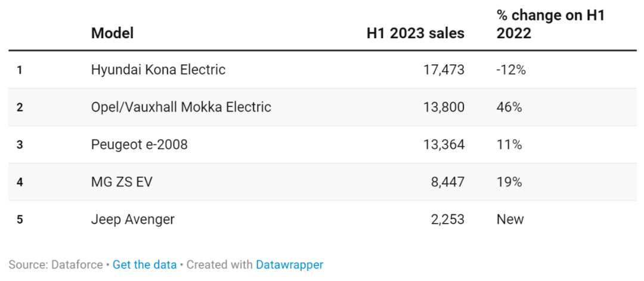Click the -12% change value
The image size is (644, 281).
pos(511,70)
